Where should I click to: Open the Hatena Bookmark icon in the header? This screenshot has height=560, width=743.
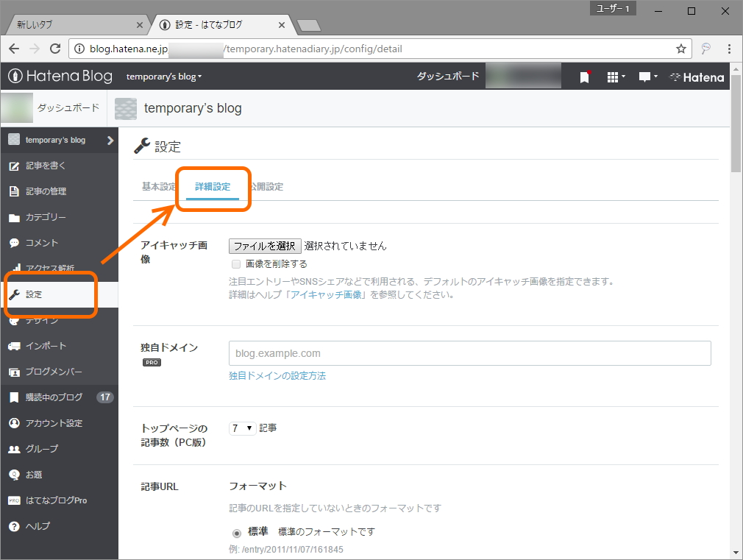coord(584,76)
